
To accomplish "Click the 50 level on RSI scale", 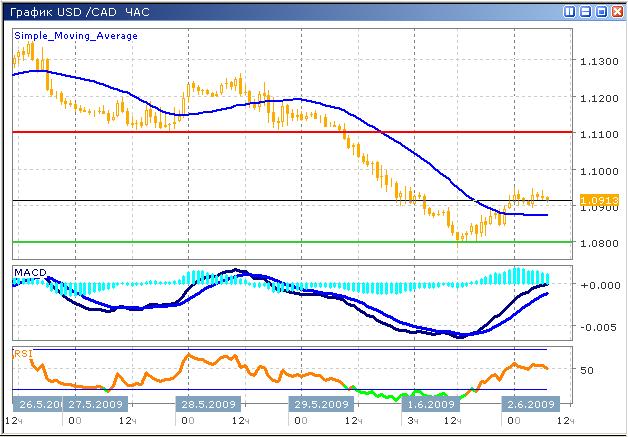I will coord(588,370).
